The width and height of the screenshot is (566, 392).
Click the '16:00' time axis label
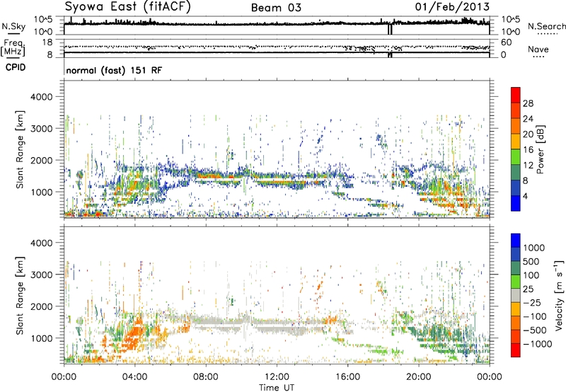tap(347, 377)
